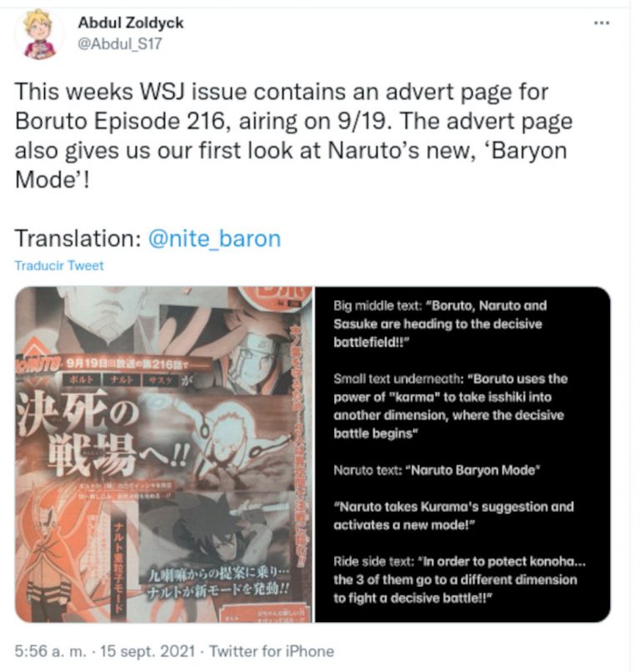Click the tweet text about Boruto Episode 216
This screenshot has height=672, width=640.
coord(293,135)
